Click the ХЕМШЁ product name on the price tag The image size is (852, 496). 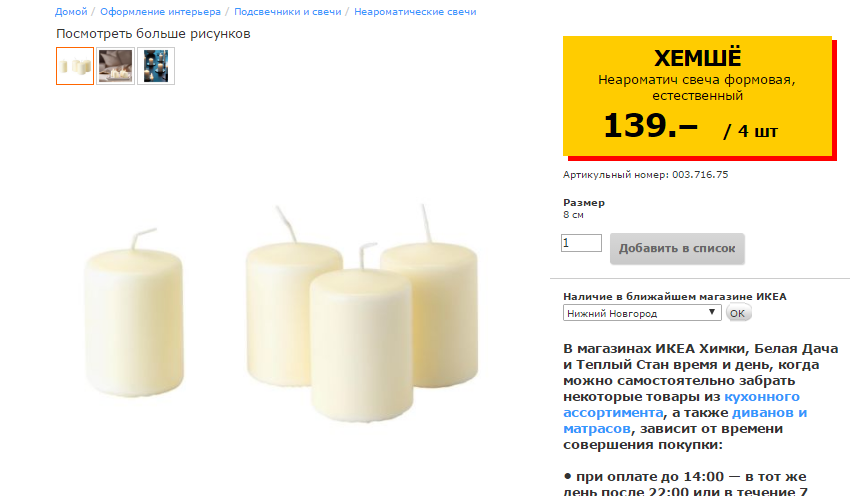click(697, 58)
